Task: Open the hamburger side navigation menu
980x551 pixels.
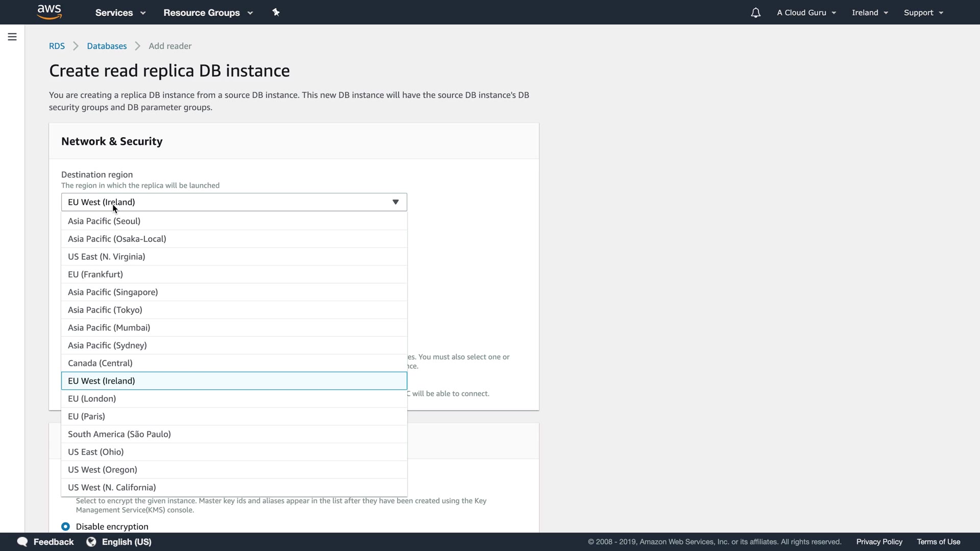Action: tap(12, 37)
